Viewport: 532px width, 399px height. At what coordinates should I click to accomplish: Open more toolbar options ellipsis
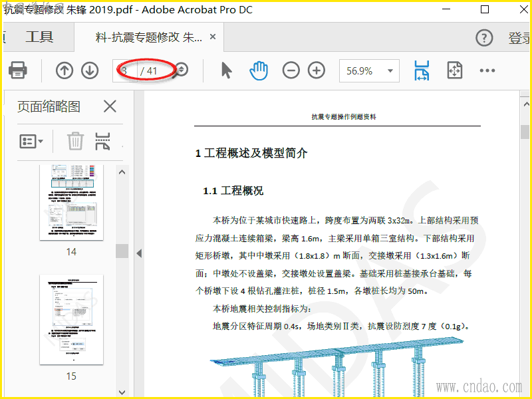[487, 70]
